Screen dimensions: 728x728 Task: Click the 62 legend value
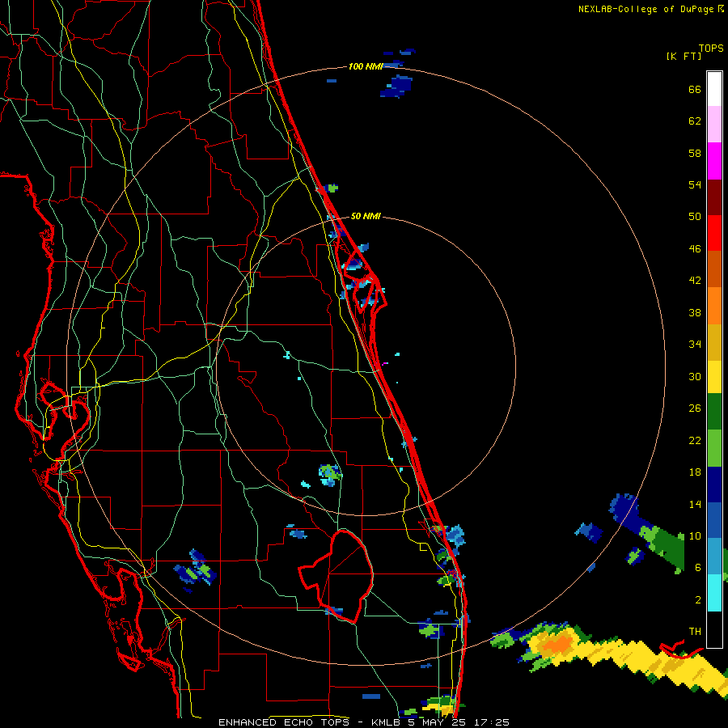click(x=695, y=121)
